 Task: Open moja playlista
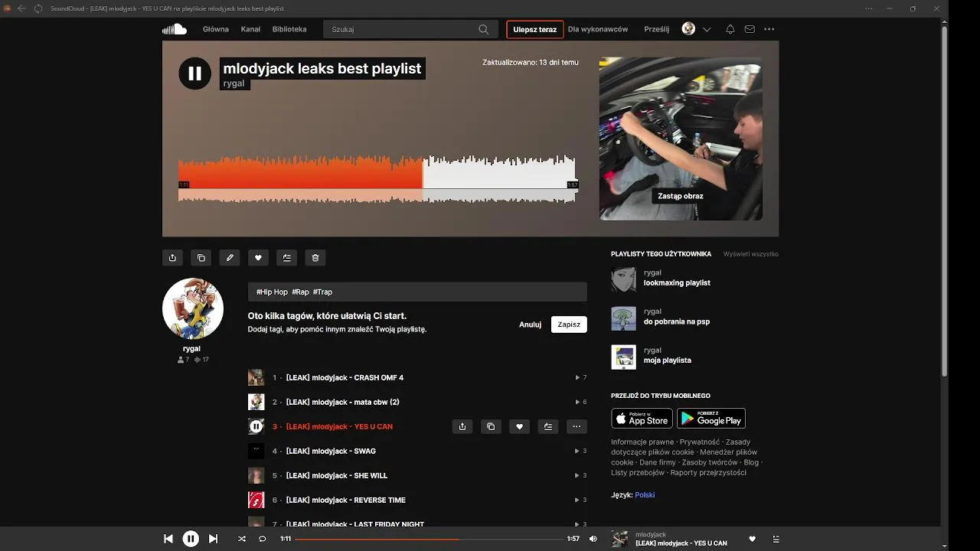pos(668,360)
